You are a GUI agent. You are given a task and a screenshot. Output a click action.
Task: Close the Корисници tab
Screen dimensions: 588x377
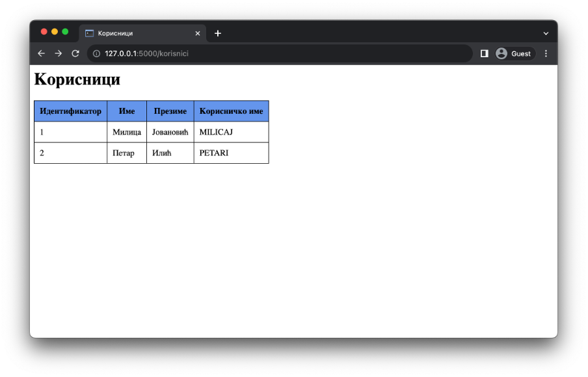pos(198,33)
